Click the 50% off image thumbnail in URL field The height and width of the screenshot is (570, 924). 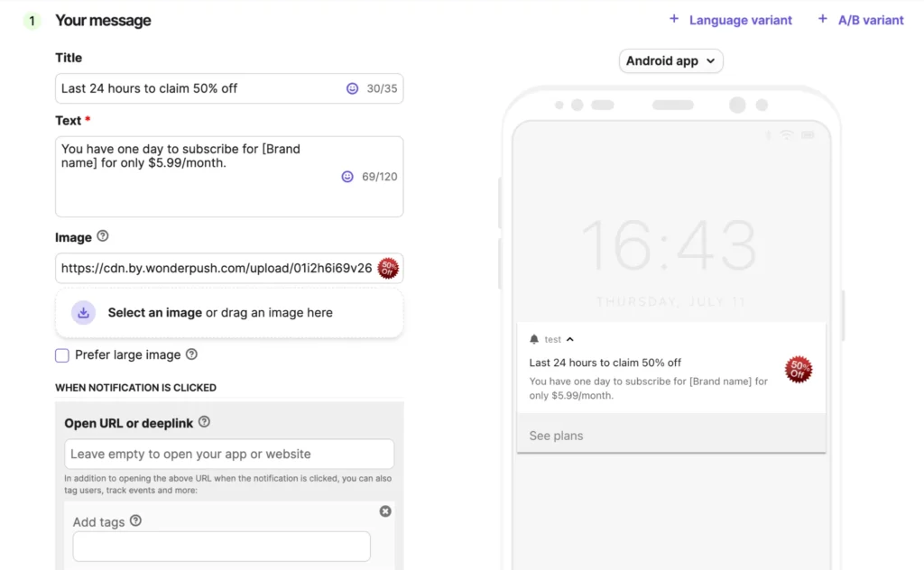click(x=388, y=268)
